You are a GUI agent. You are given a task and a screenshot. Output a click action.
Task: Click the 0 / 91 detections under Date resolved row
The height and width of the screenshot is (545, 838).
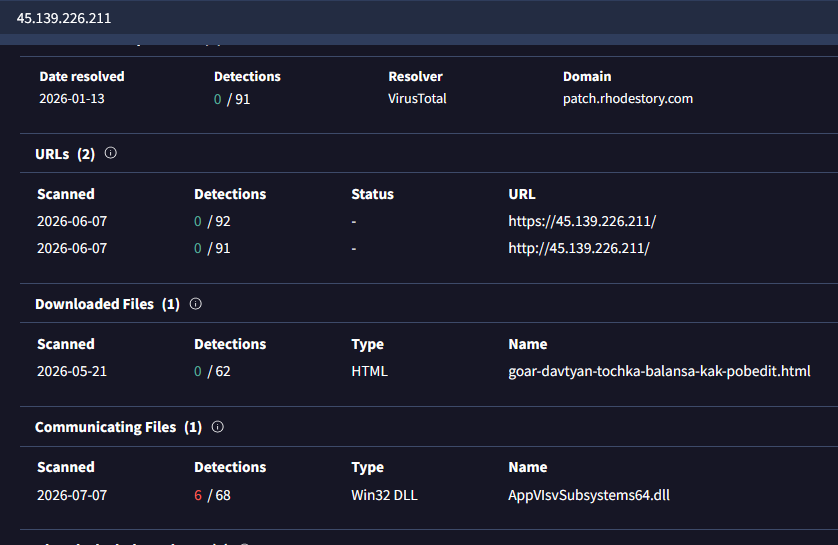(x=232, y=99)
